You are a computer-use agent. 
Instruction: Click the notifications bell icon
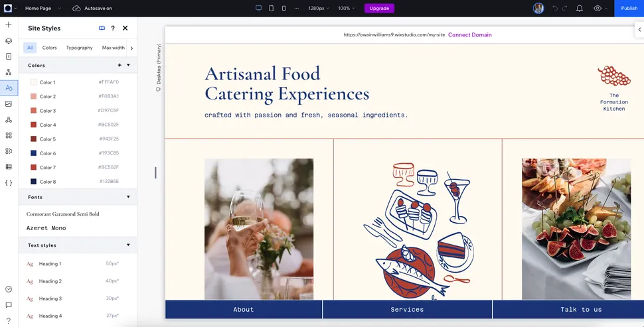(580, 9)
